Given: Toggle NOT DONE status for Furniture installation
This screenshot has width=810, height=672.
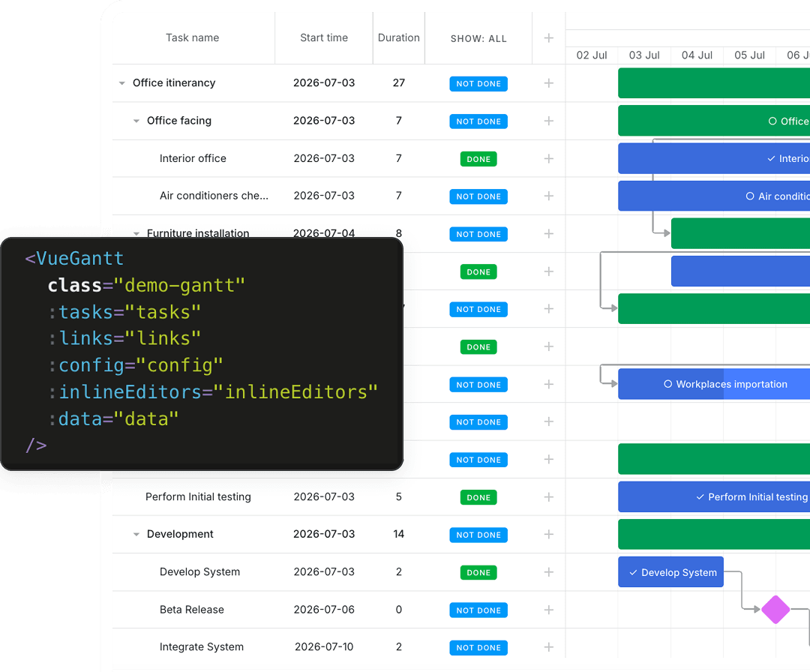Looking at the screenshot, I should point(478,234).
